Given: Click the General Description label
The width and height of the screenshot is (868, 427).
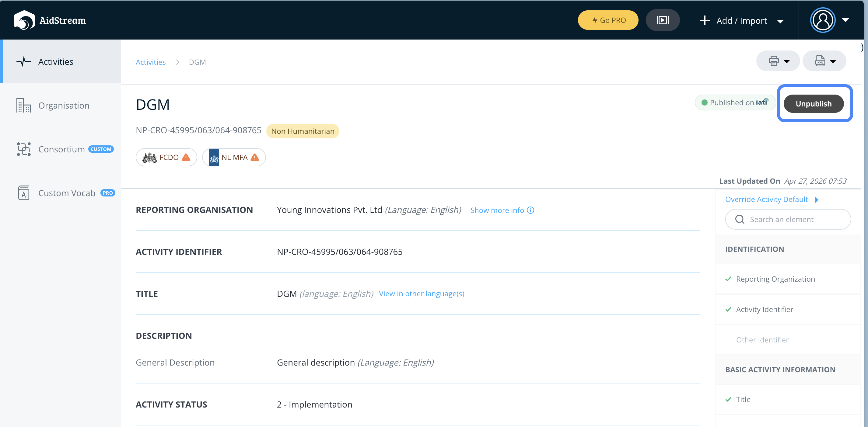Looking at the screenshot, I should 175,362.
